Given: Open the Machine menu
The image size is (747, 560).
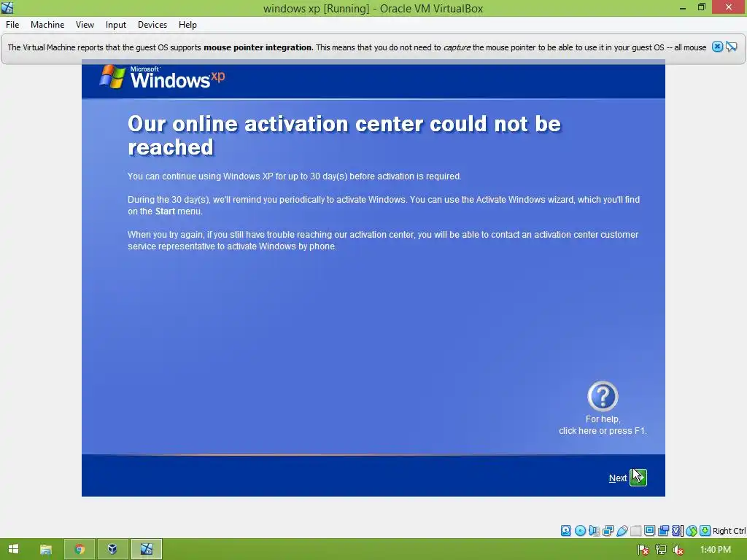Looking at the screenshot, I should click(47, 25).
